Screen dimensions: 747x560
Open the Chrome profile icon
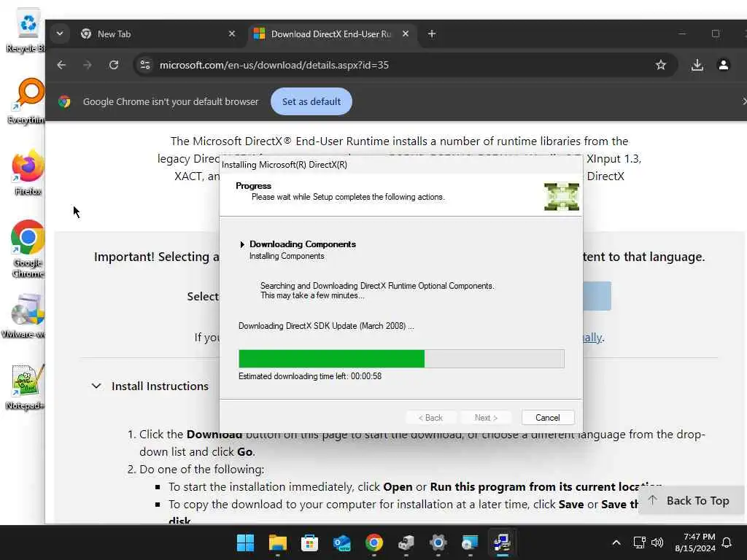point(723,65)
